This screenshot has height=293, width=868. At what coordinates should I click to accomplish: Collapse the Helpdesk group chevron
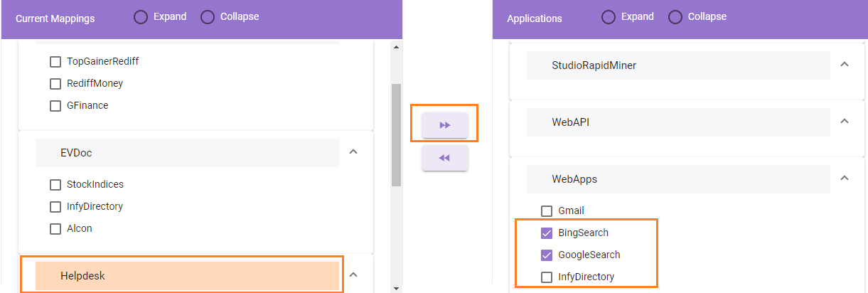[353, 275]
